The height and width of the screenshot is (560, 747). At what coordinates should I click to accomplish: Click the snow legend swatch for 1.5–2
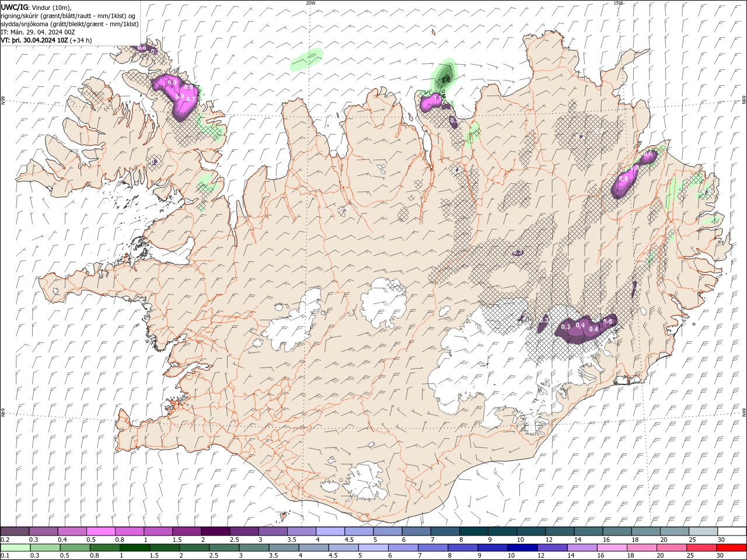click(x=187, y=531)
